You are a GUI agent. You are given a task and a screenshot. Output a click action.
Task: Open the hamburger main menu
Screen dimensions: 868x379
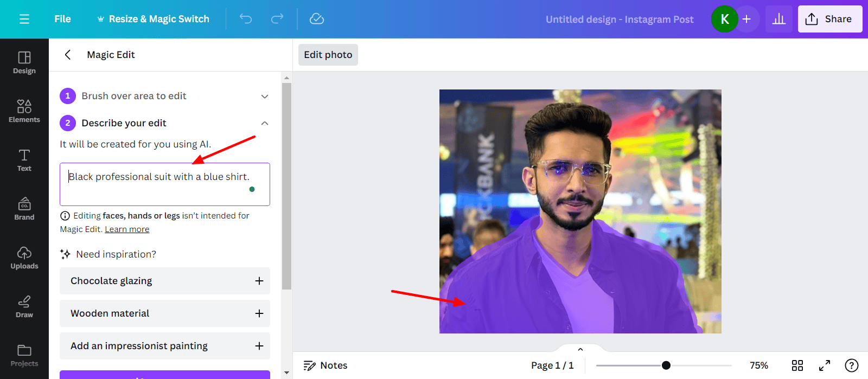[x=24, y=19]
